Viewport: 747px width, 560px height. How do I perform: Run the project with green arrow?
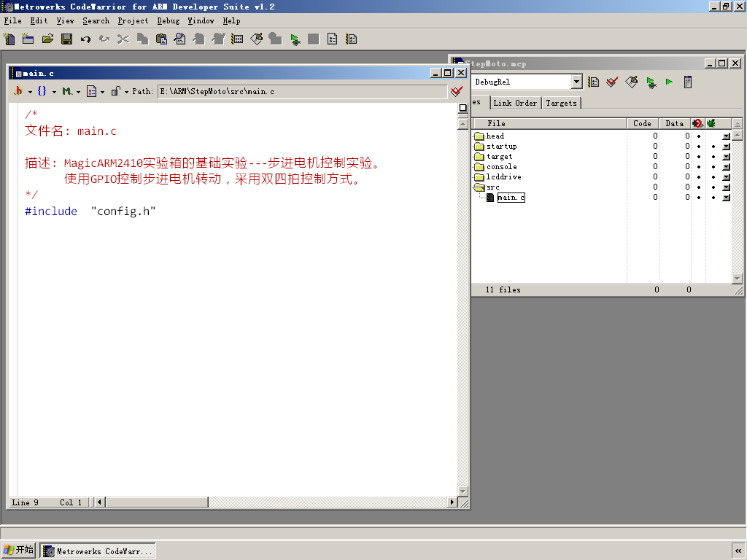670,82
